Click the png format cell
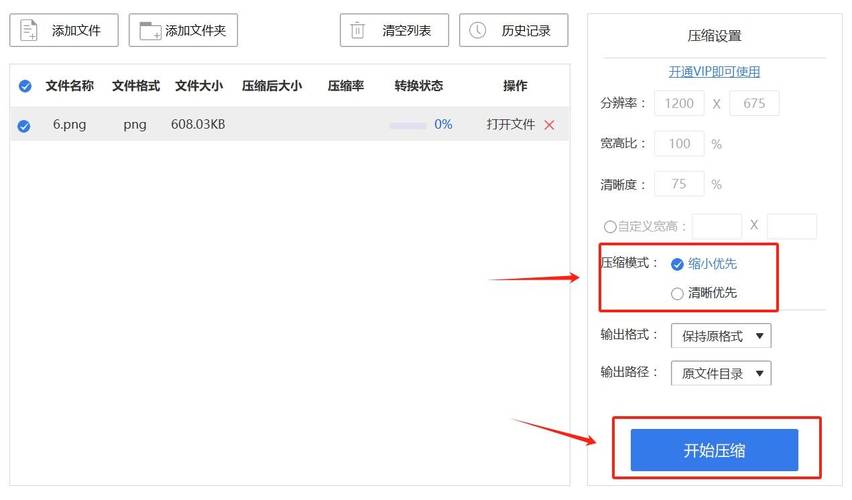The width and height of the screenshot is (852, 500). (135, 125)
